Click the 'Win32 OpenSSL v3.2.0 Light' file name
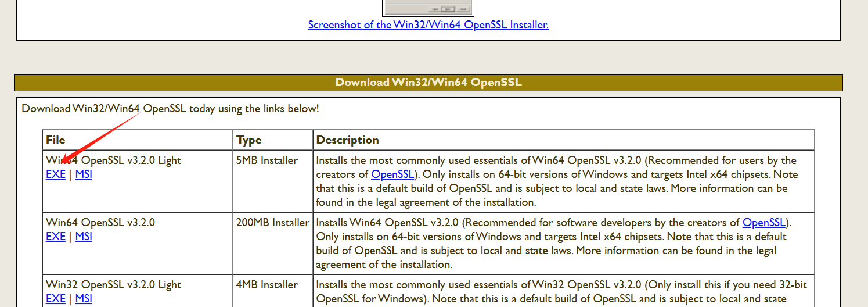868x307 pixels. click(x=114, y=285)
